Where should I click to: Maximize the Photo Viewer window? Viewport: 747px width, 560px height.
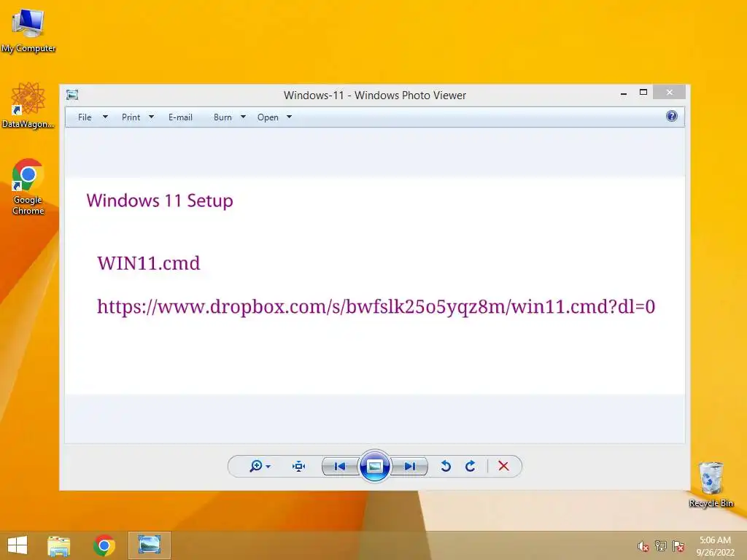click(643, 93)
